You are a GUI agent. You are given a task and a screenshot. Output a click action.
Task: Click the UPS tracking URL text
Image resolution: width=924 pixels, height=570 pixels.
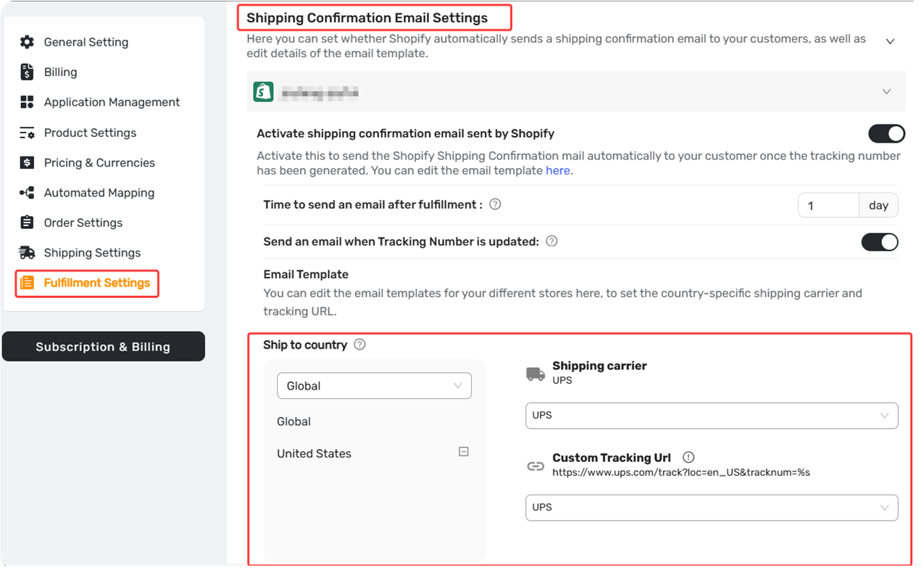click(681, 472)
